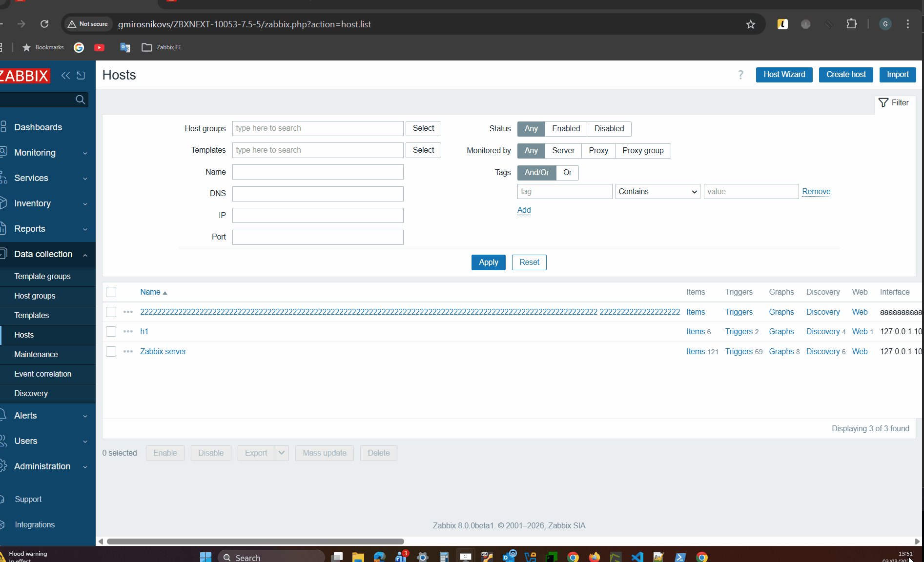Check the select-all hosts checkbox in header
The width and height of the screenshot is (924, 562).
click(x=111, y=292)
